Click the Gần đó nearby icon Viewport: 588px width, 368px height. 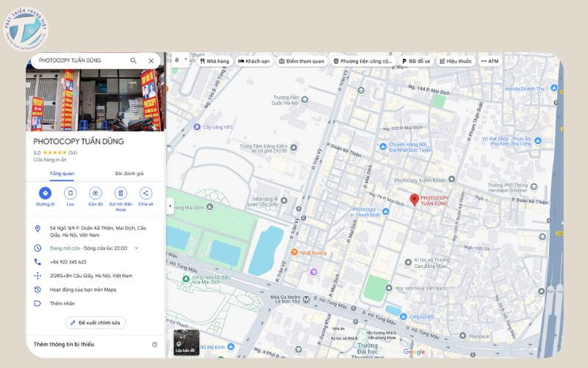[x=96, y=193]
